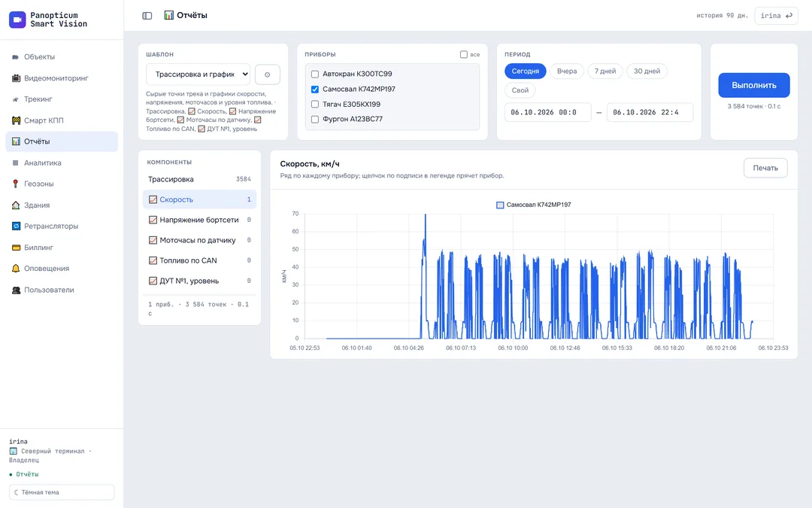Image resolution: width=812 pixels, height=508 pixels.
Task: Click the template settings gear button
Action: (x=267, y=75)
